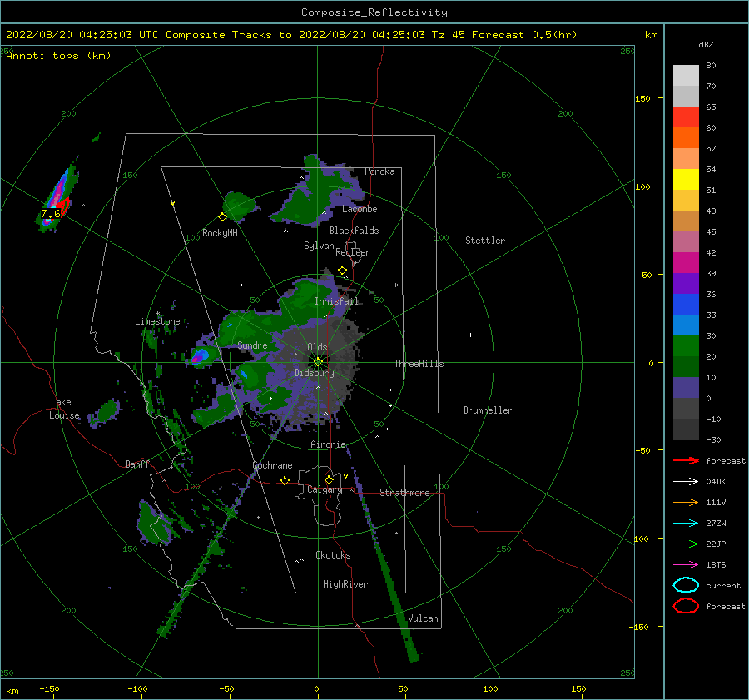749x700 pixels.
Task: Click the 'Annot: tops (km)' annotation text
Action: [58, 56]
